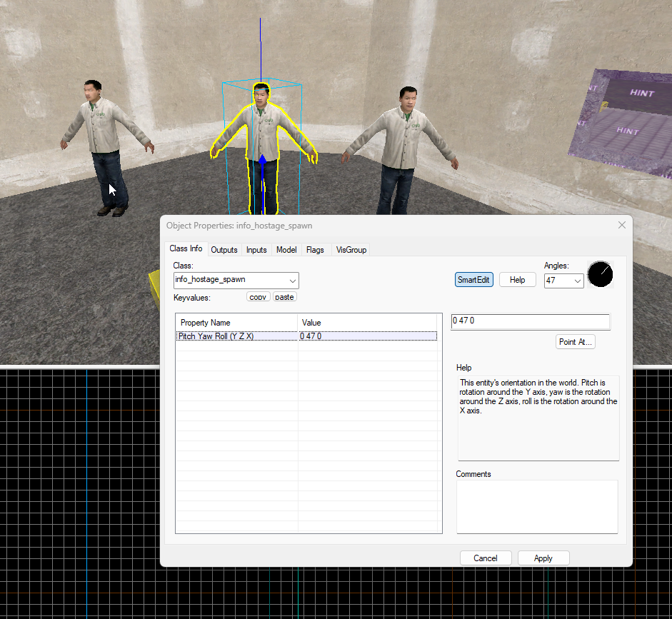
Task: Open the Flags tab
Action: point(315,250)
